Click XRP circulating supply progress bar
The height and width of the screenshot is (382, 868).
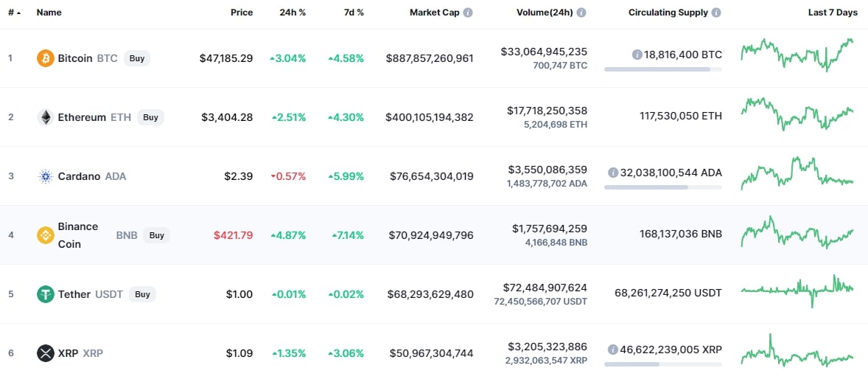[662, 364]
